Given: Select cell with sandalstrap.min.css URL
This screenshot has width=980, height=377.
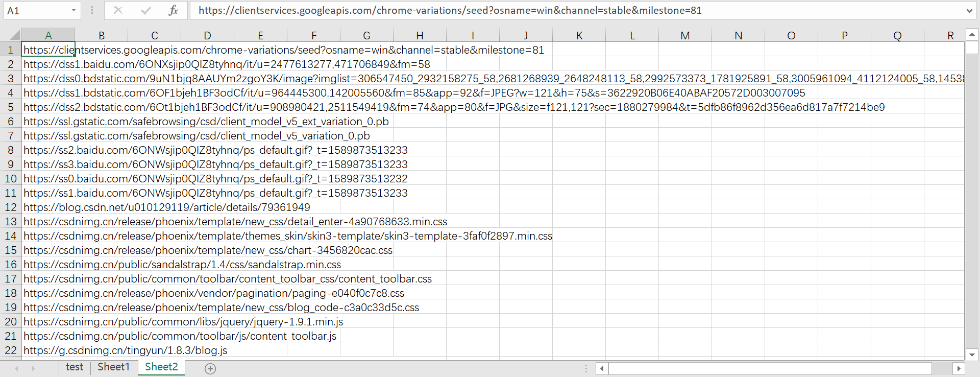Looking at the screenshot, I should (48, 264).
